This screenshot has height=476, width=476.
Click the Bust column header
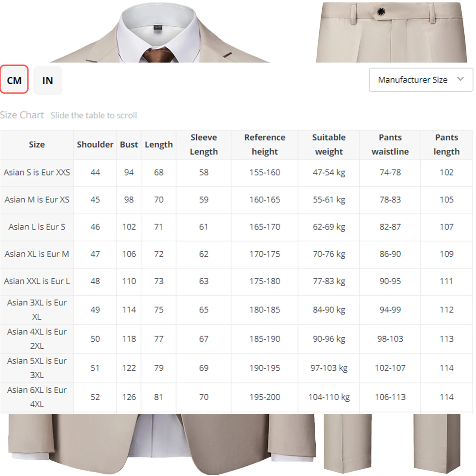pos(129,145)
